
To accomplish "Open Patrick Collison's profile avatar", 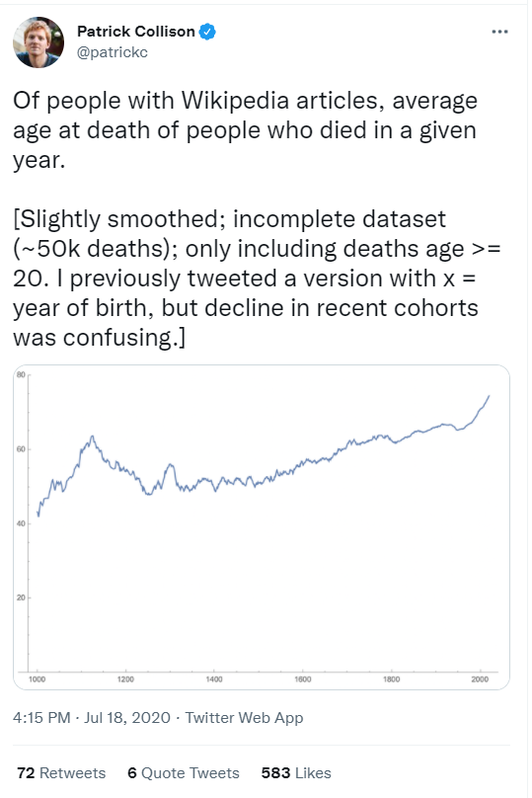I will [x=38, y=42].
